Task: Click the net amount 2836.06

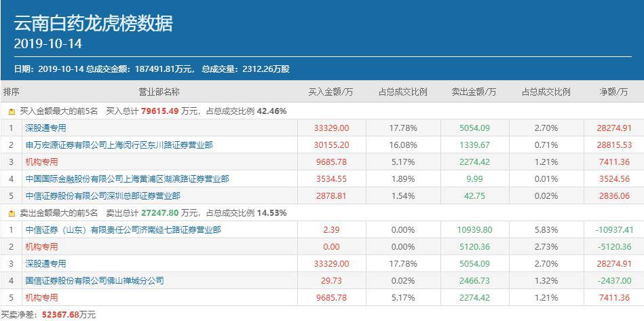Action: pyautogui.click(x=613, y=196)
